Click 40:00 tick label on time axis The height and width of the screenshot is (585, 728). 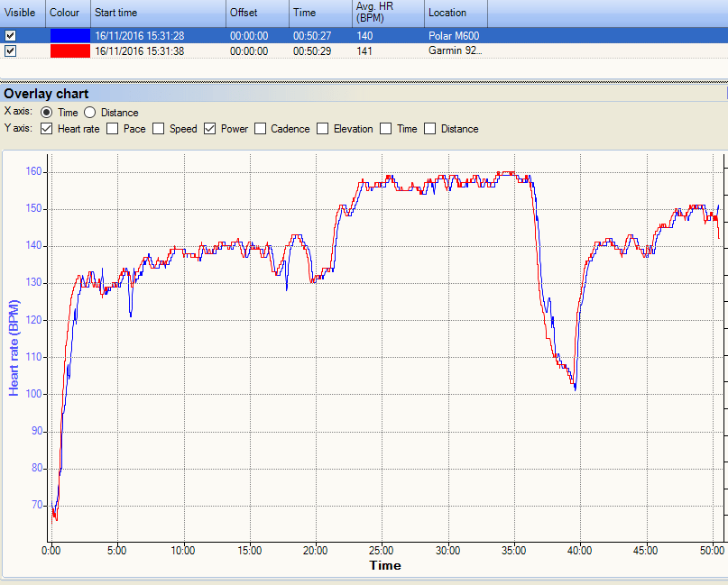[x=579, y=551]
